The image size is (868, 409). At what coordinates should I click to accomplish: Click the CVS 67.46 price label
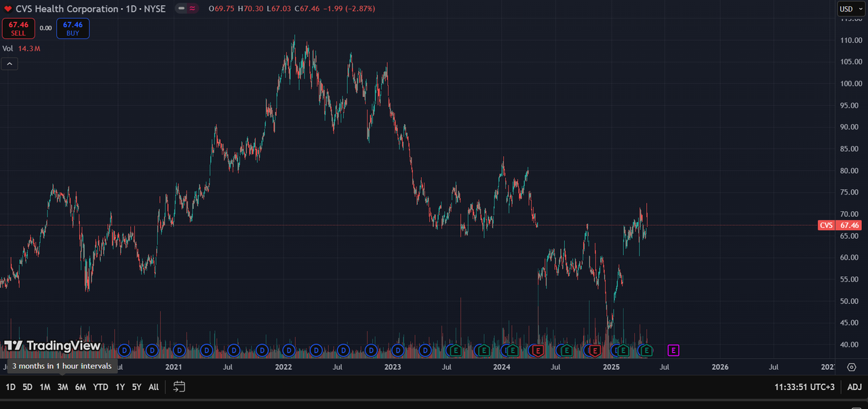coord(840,225)
